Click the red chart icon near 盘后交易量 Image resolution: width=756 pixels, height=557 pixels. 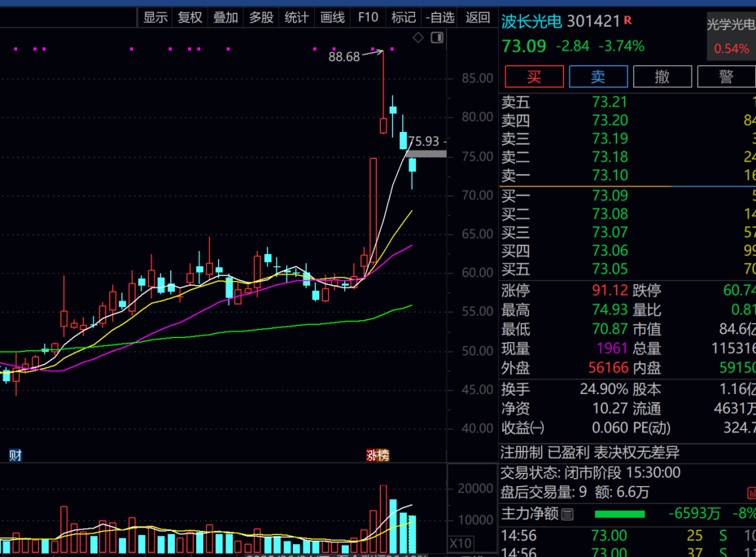(x=751, y=493)
